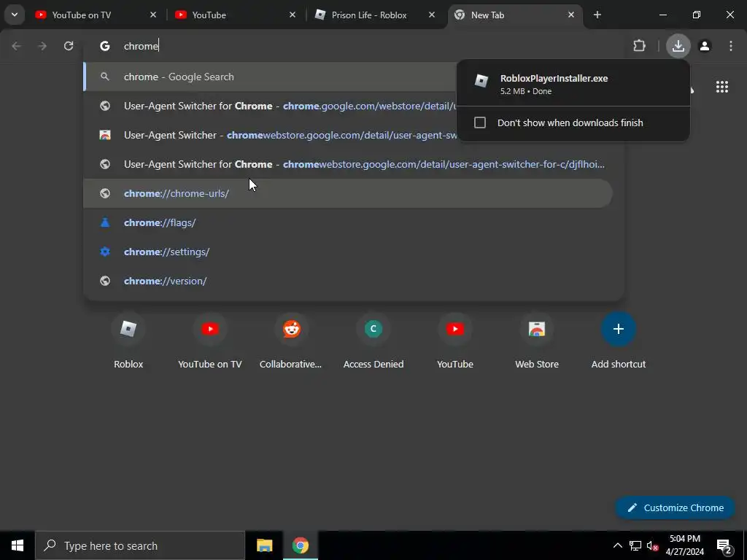Choose User-Agent Switcher suggestion with Web Store icon
The width and height of the screenshot is (747, 560).
270,135
